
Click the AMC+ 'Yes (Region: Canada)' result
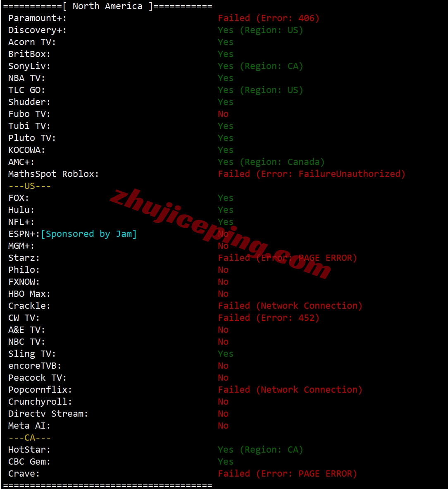point(271,162)
